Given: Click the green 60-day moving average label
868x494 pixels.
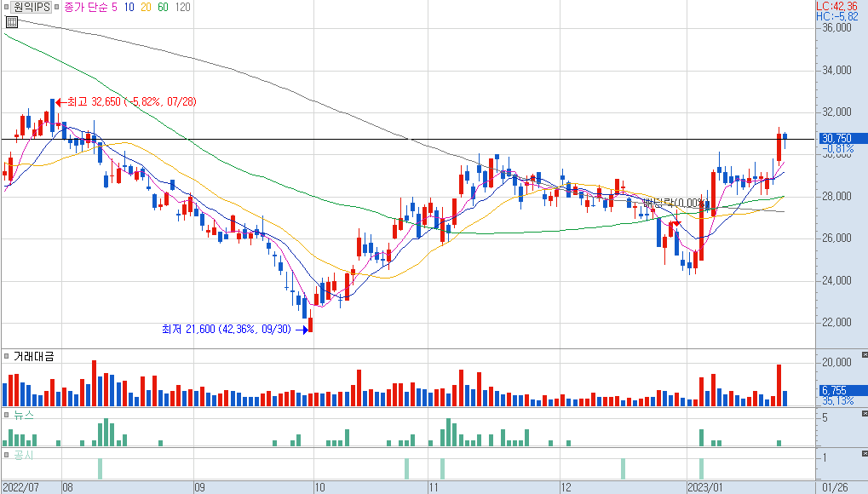Looking at the screenshot, I should (x=163, y=7).
